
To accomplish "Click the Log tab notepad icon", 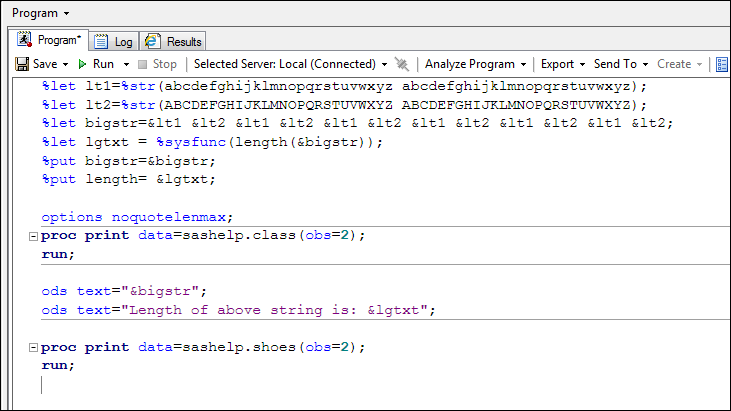I will [101, 41].
